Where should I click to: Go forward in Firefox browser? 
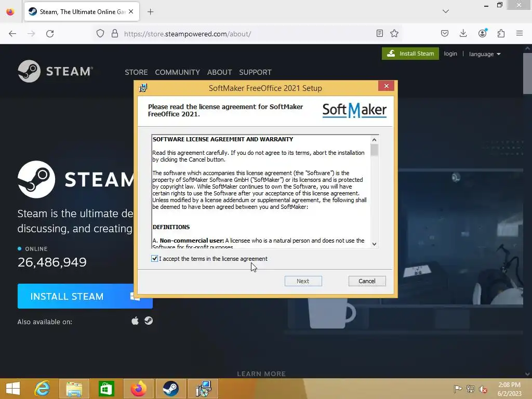pyautogui.click(x=31, y=34)
